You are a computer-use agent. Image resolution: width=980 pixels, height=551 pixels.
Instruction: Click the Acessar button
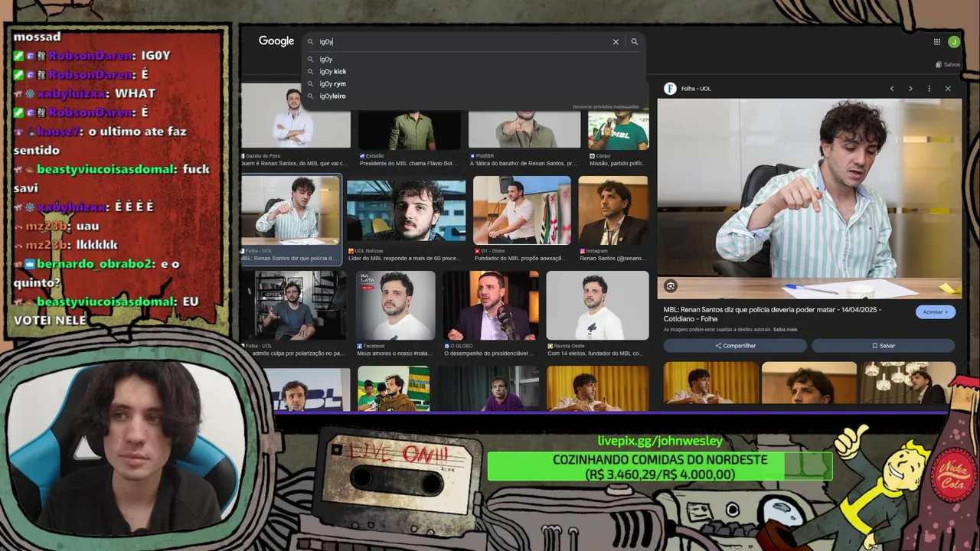click(935, 312)
